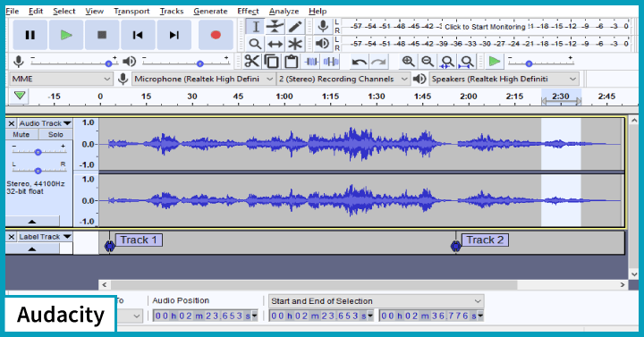Click the selection start time field
The image size is (644, 337).
tap(321, 316)
